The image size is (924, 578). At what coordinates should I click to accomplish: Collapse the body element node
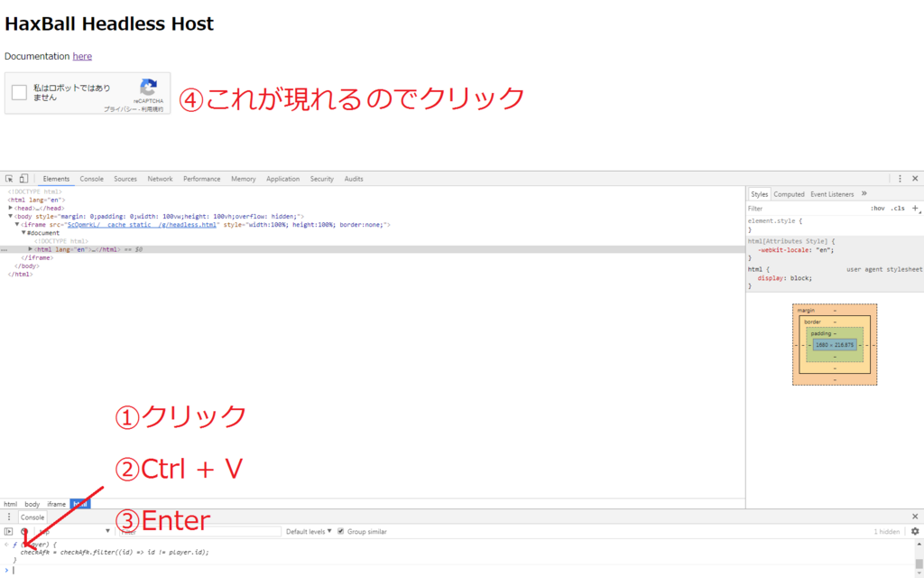(x=11, y=217)
